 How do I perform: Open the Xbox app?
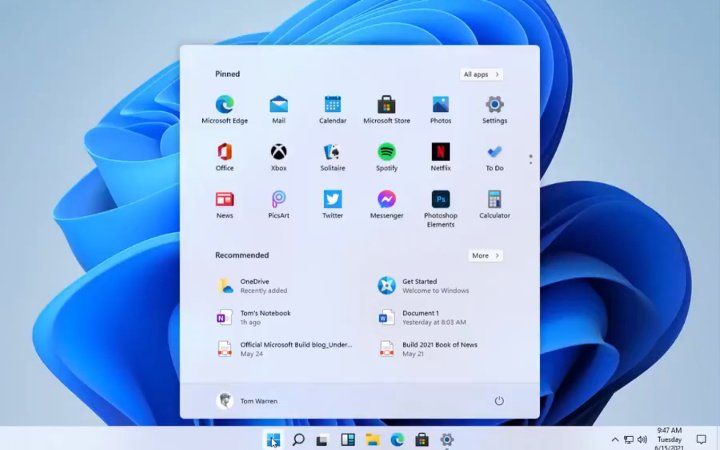click(279, 157)
